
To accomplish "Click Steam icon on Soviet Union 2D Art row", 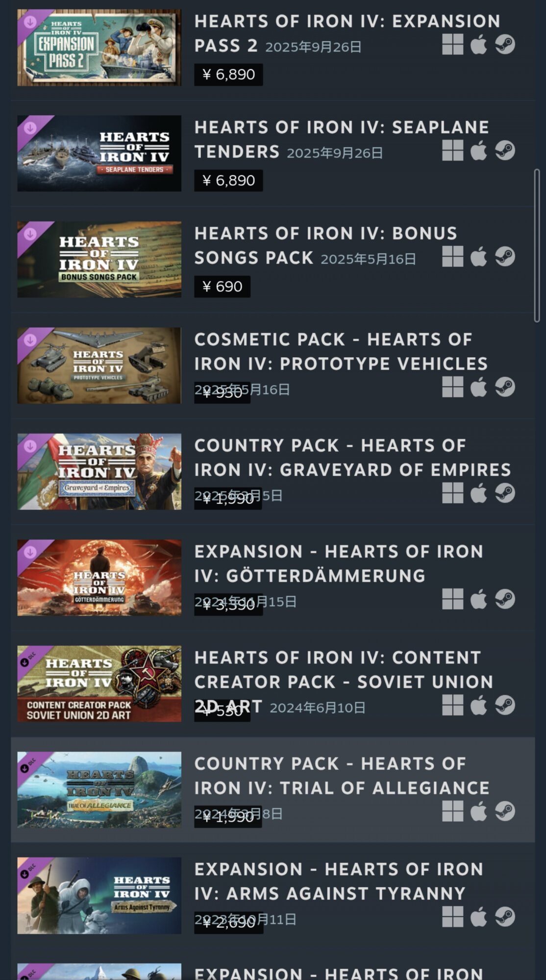I will (x=505, y=705).
